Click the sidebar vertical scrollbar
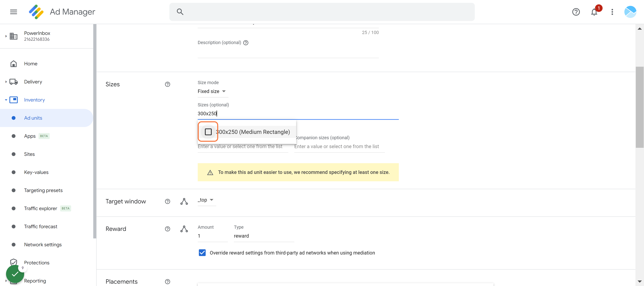This screenshot has width=644, height=286. point(95,131)
